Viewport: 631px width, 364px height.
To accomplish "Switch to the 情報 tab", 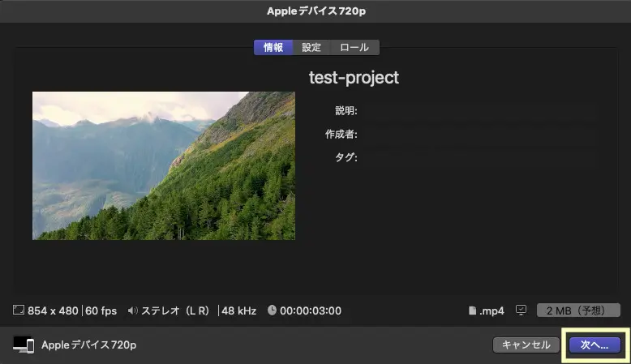I will coord(273,48).
